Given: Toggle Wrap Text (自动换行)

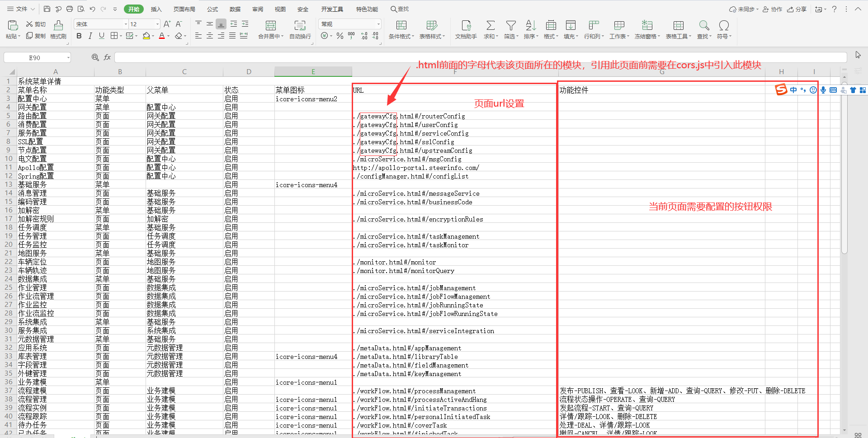Looking at the screenshot, I should (300, 25).
